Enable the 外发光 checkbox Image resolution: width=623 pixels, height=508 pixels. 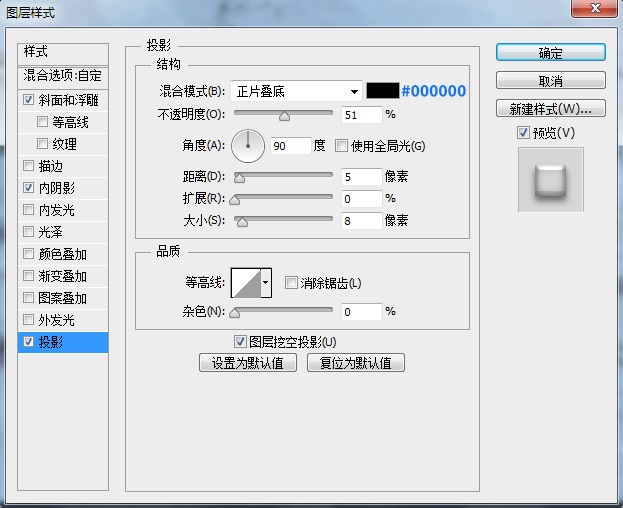[28, 319]
